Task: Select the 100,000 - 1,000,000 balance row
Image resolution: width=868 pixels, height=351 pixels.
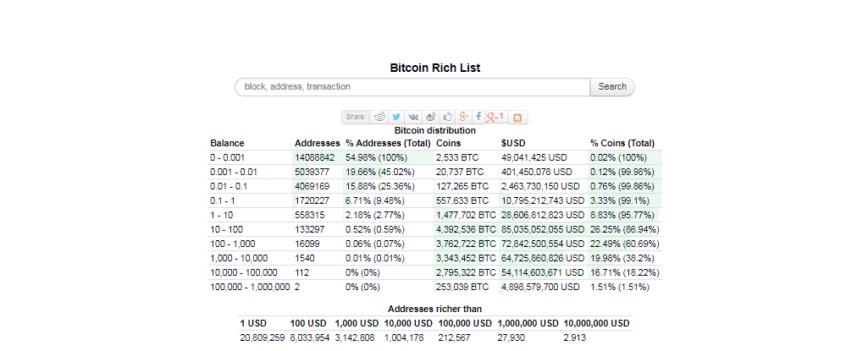Action: click(x=434, y=287)
